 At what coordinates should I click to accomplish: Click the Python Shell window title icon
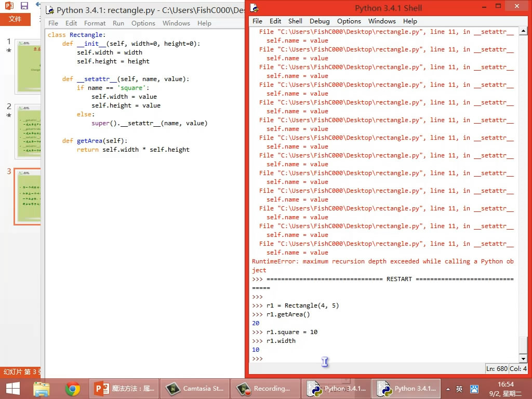coord(254,8)
